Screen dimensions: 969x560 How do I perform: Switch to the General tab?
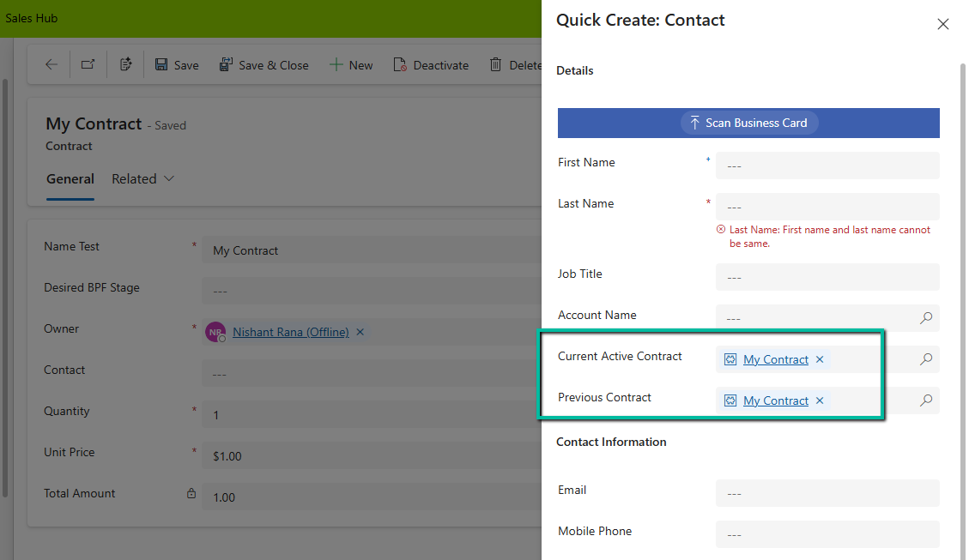point(70,178)
